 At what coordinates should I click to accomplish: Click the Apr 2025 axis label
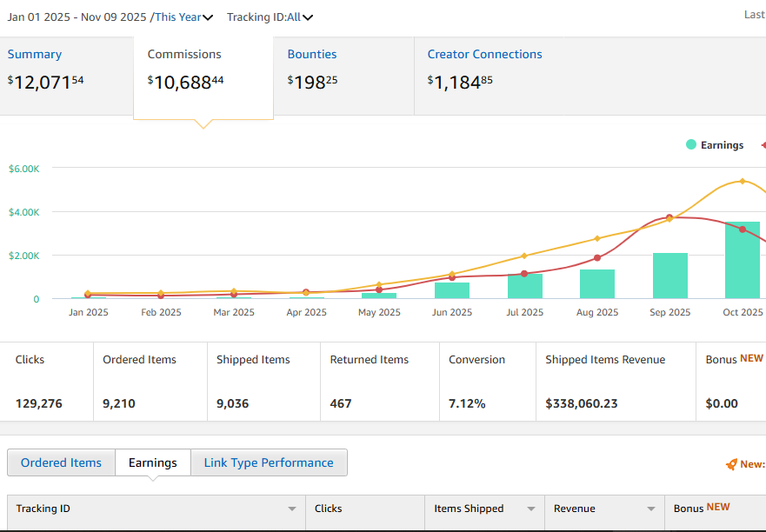pos(306,312)
